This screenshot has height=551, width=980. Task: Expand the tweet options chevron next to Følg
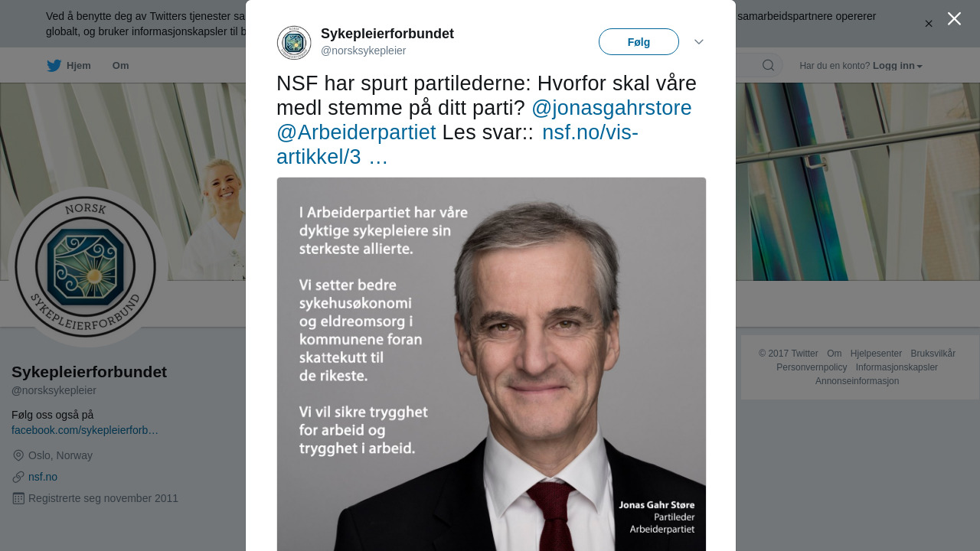tap(699, 42)
